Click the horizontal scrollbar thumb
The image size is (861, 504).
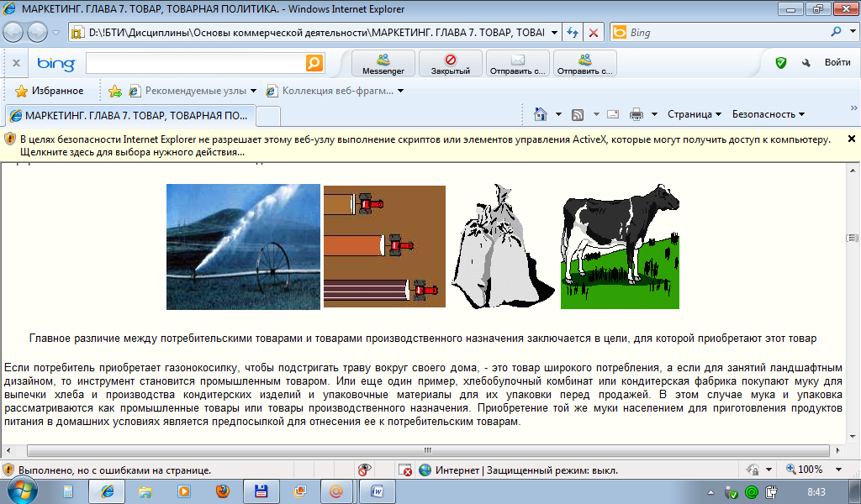(428, 450)
